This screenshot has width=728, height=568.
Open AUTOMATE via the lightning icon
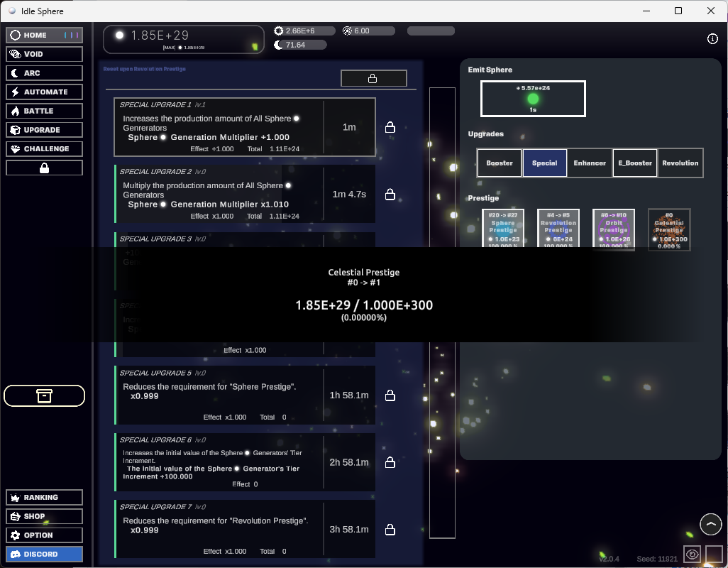pyautogui.click(x=44, y=92)
